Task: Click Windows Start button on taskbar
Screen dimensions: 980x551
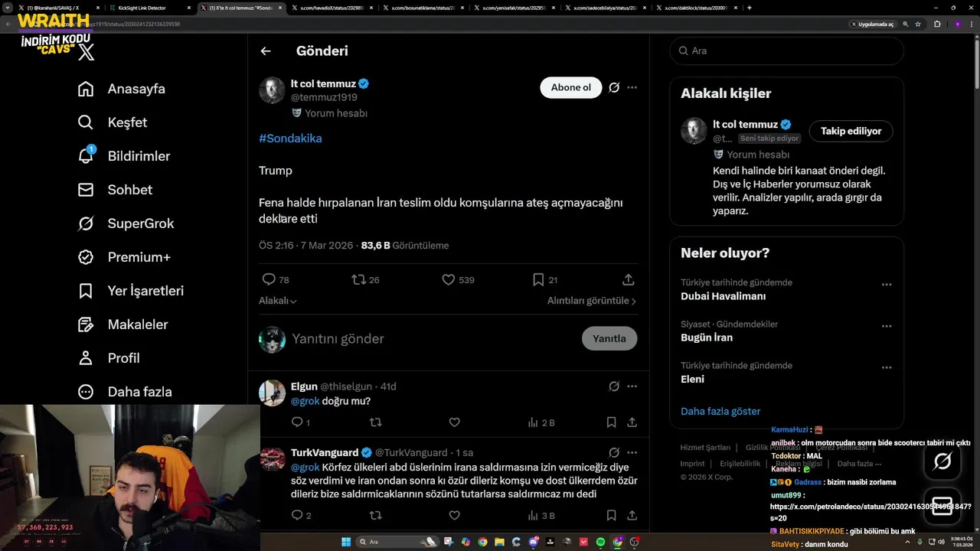Action: click(x=346, y=542)
